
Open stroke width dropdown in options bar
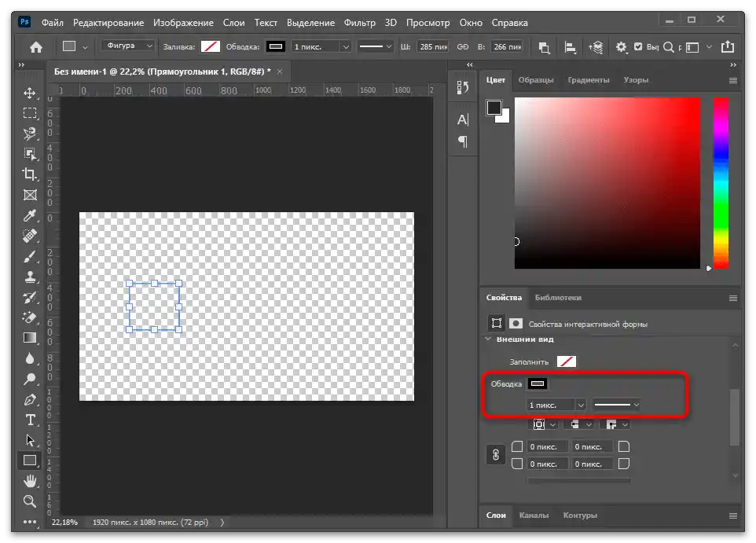[346, 47]
